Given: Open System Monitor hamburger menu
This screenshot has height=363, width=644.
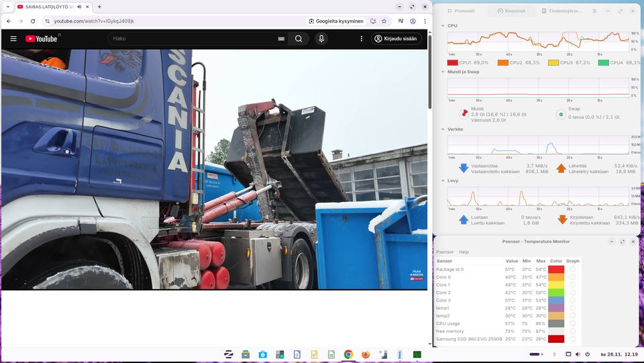Looking at the screenshot, I should point(594,11).
